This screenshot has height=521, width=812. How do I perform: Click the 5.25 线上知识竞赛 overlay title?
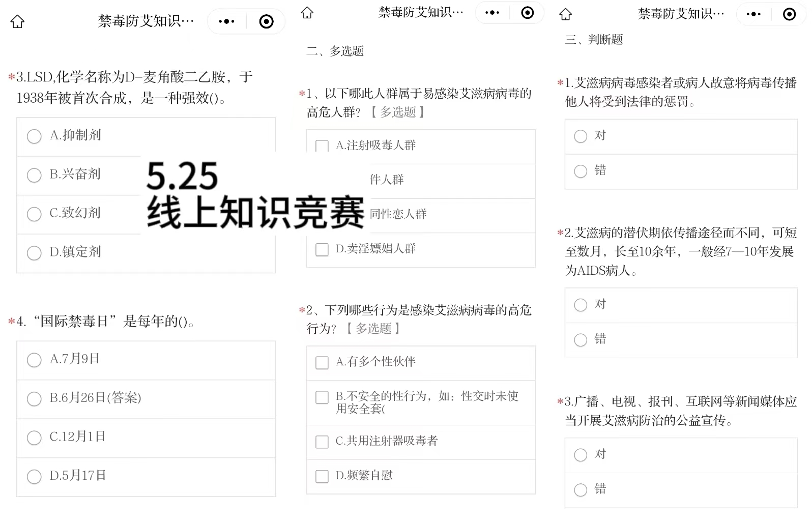254,195
